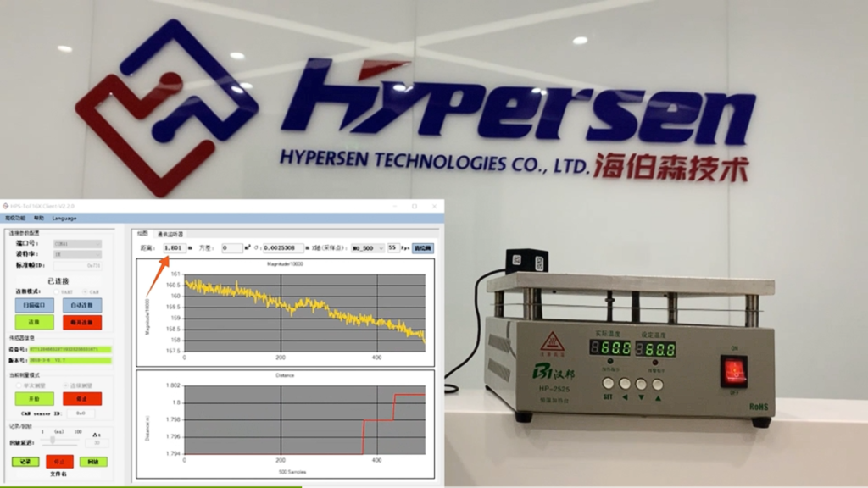
Task: Click the blue 扫描端口 scan port button
Action: pos(34,305)
